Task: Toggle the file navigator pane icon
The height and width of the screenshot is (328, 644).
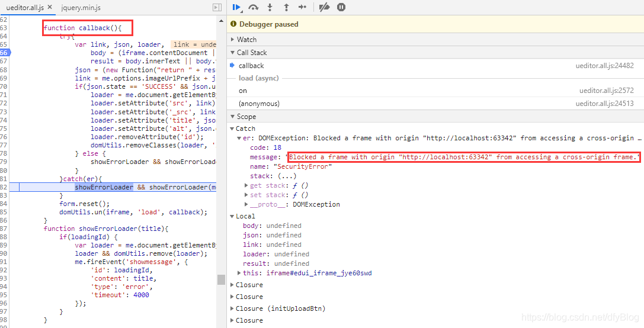Action: 217,7
